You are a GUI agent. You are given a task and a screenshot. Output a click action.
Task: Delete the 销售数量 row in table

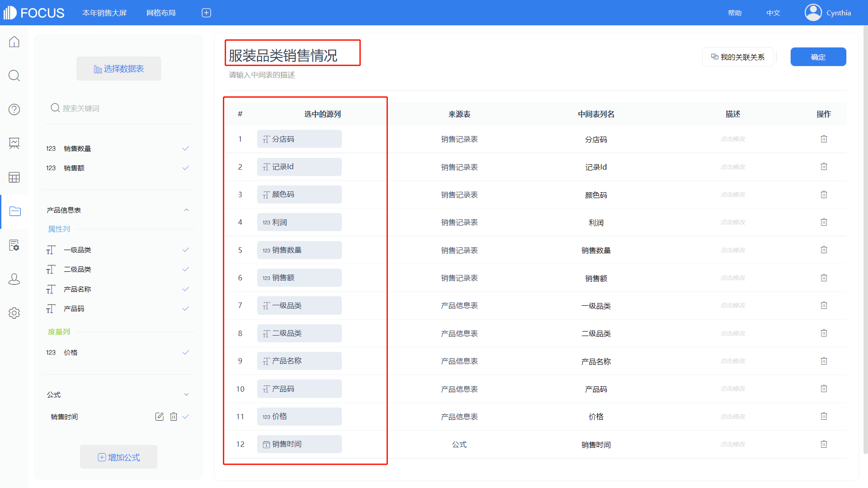pyautogui.click(x=824, y=250)
